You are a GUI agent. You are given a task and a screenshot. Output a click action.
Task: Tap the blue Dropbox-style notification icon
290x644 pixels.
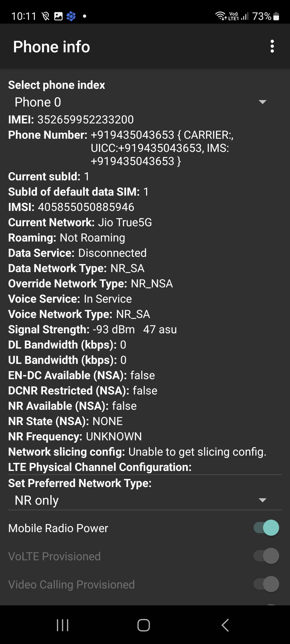coord(71,16)
